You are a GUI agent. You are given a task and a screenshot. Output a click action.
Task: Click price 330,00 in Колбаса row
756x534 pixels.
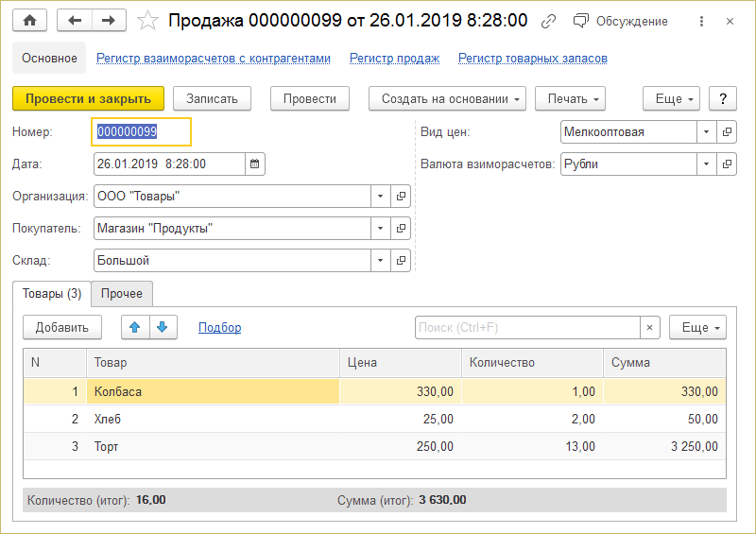401,391
